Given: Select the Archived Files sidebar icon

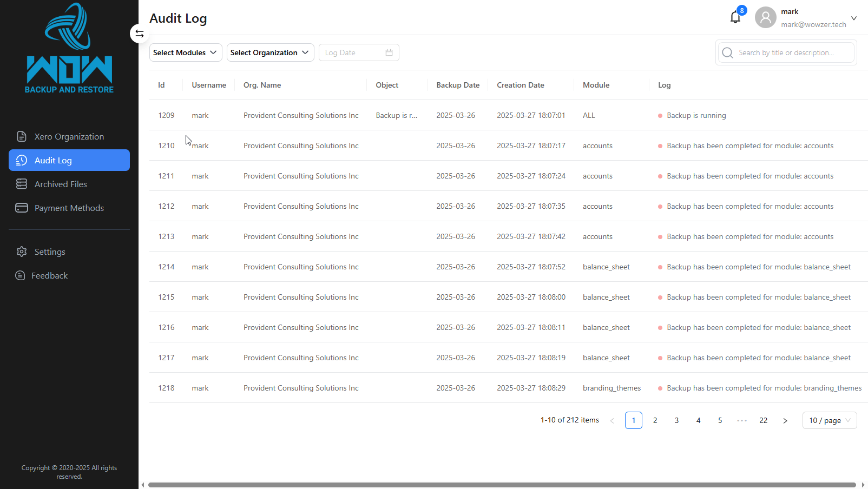Looking at the screenshot, I should coord(22,184).
